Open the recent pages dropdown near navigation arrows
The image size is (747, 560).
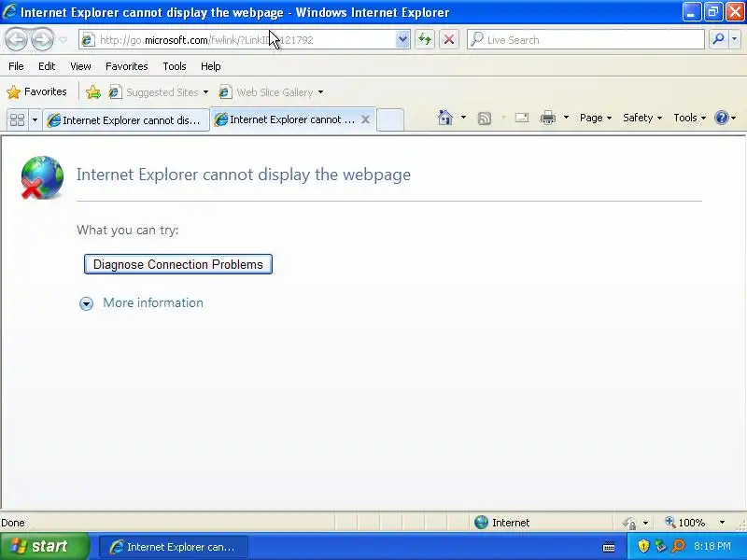(63, 40)
